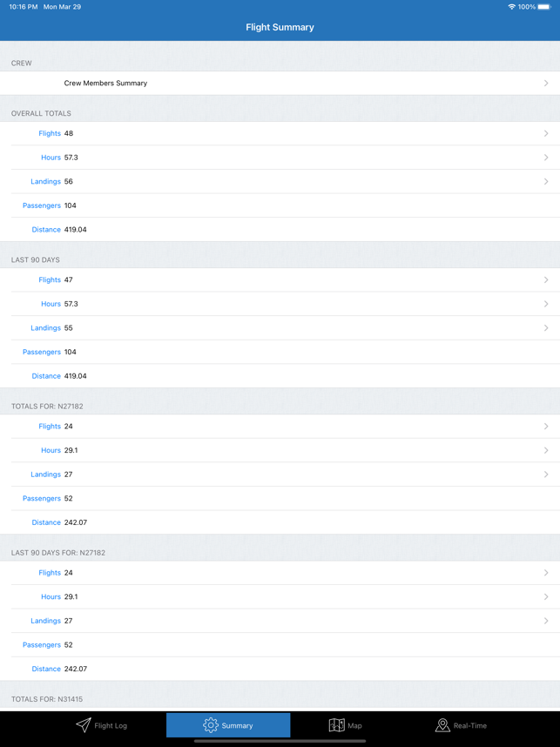
Task: Click Totals for N27182 distance 242.07
Action: point(76,522)
